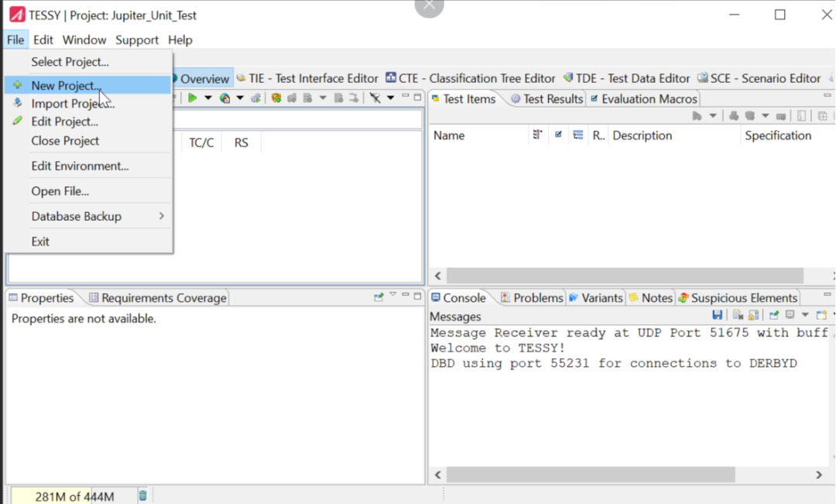
Task: Click the globe report generation icon
Action: pos(224,98)
